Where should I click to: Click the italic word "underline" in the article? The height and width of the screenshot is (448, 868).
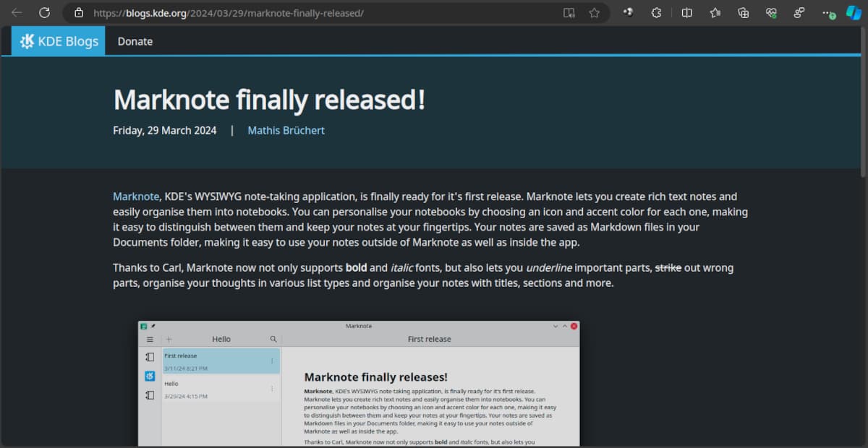pos(549,268)
